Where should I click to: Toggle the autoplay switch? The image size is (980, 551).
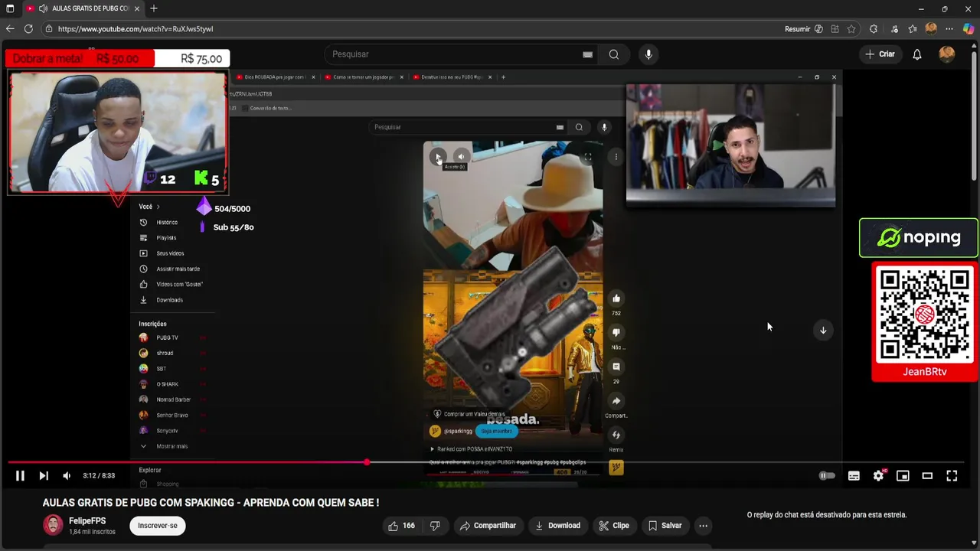click(827, 475)
